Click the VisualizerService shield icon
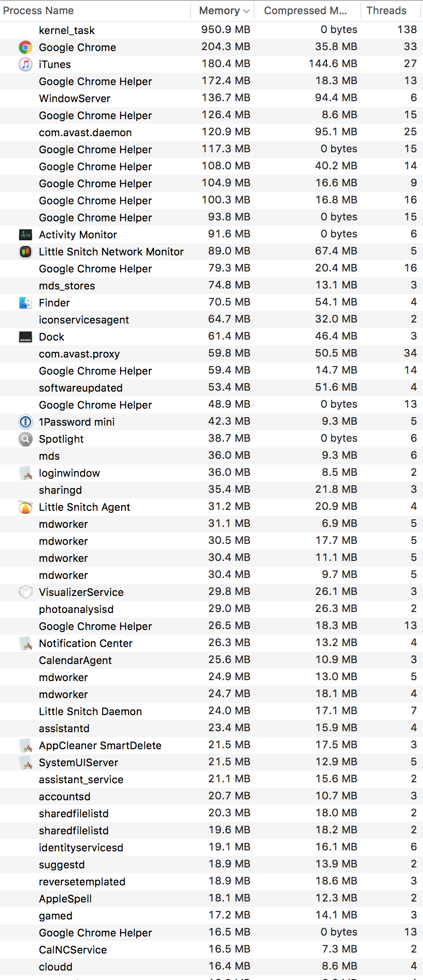The image size is (423, 980). pyautogui.click(x=26, y=592)
